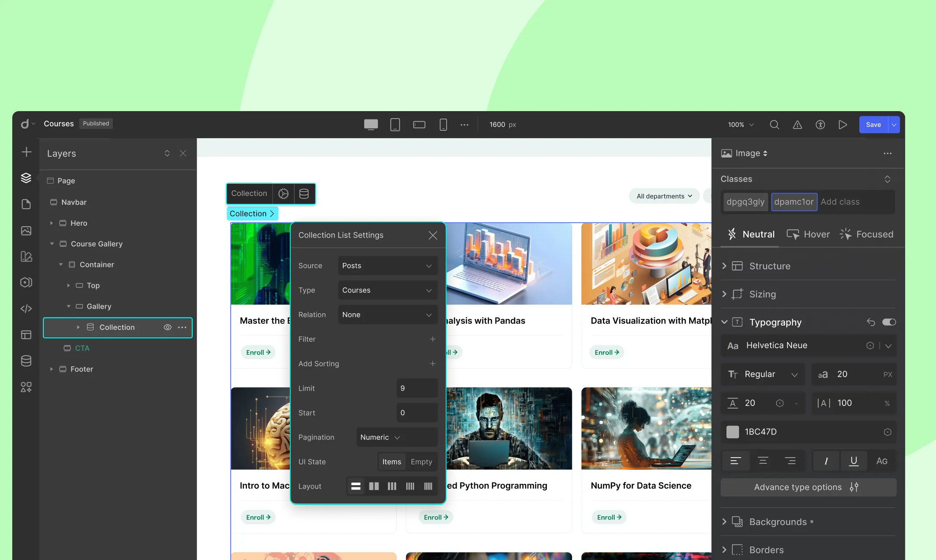The height and width of the screenshot is (560, 936).
Task: Open the accessibility icon in top bar
Action: [820, 125]
